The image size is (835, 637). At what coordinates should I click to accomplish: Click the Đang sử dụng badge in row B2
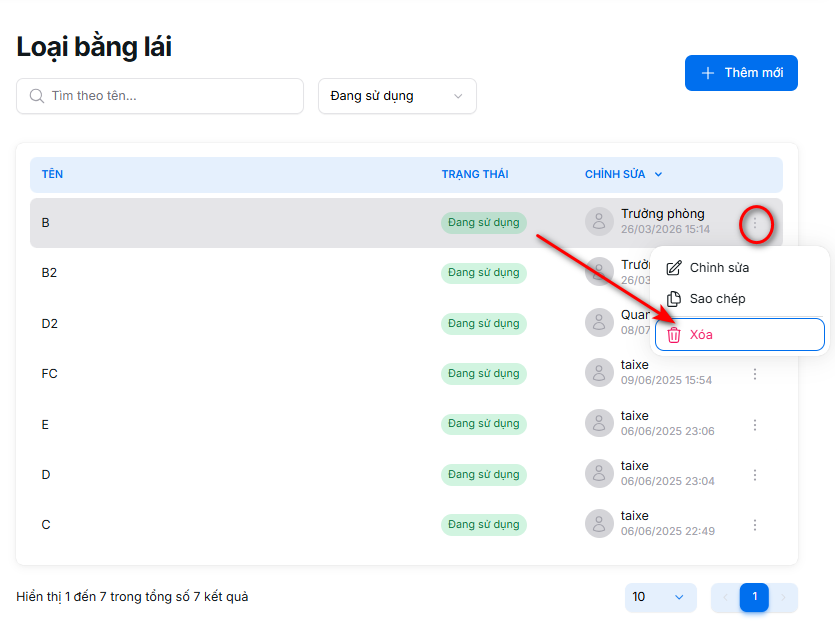(484, 273)
